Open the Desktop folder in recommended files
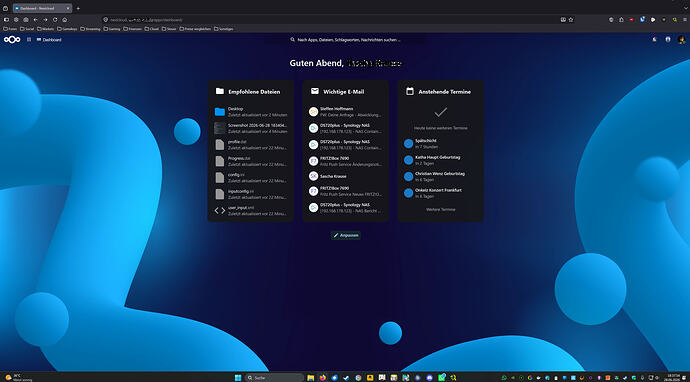The height and width of the screenshot is (382, 690). coord(250,112)
